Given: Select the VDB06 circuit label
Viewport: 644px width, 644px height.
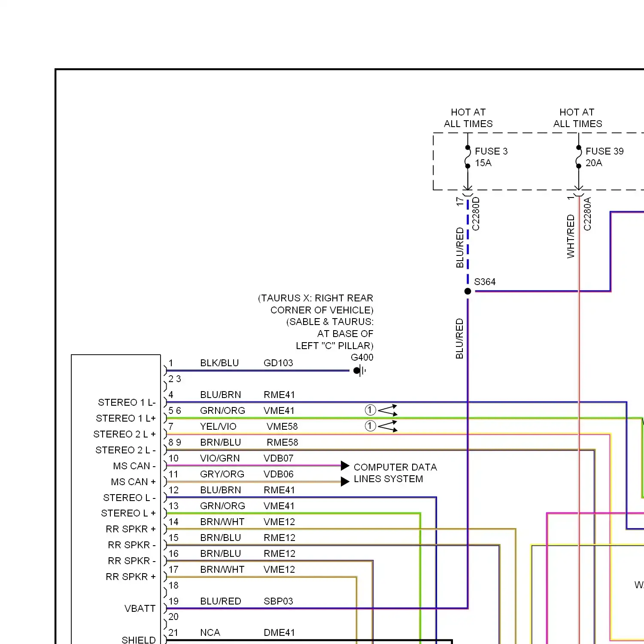Looking at the screenshot, I should [278, 474].
